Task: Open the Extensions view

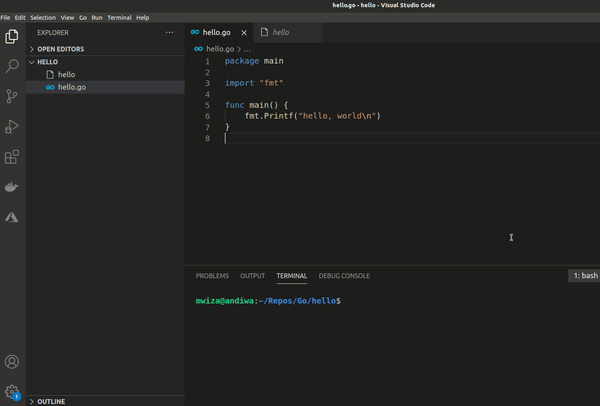Action: pos(12,157)
